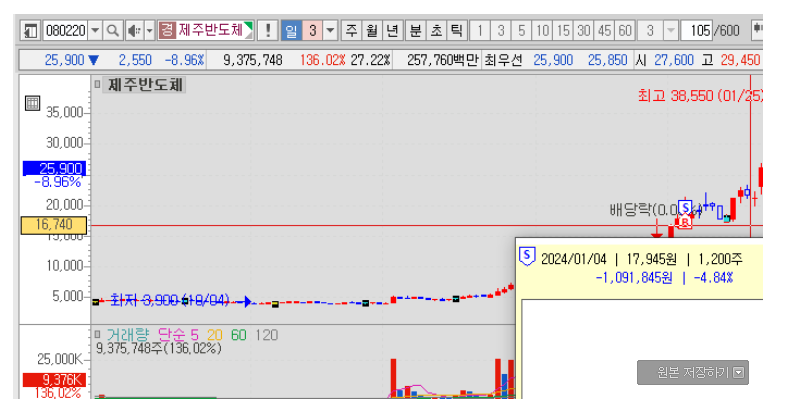791x413 pixels.
Task: Click the candle count field 105
Action: click(697, 31)
